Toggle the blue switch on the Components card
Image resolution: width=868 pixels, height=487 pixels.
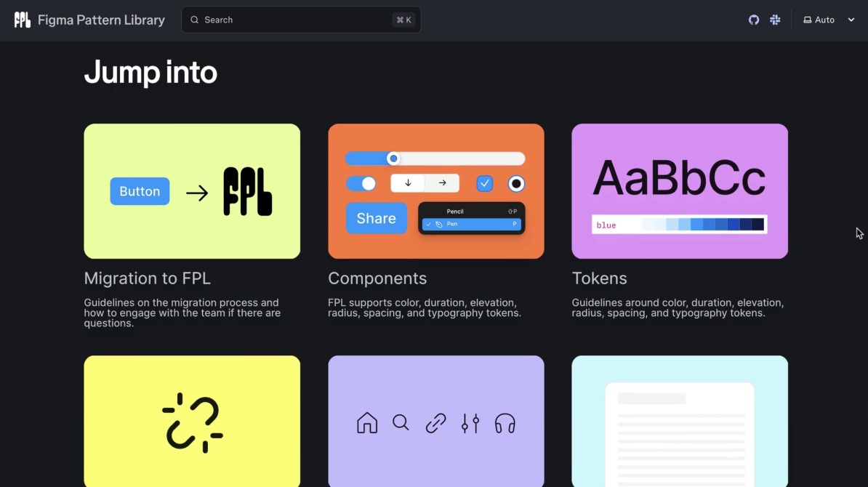(361, 183)
